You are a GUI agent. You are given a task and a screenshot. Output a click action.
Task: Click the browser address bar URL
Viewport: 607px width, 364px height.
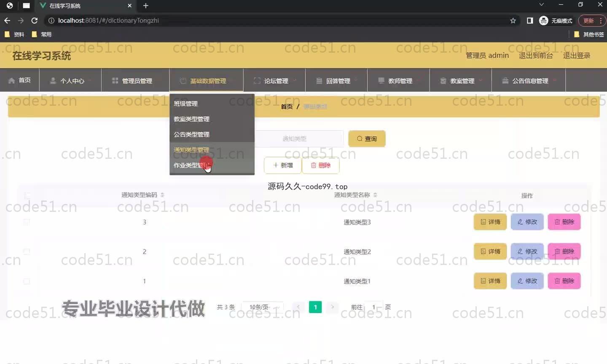point(108,20)
